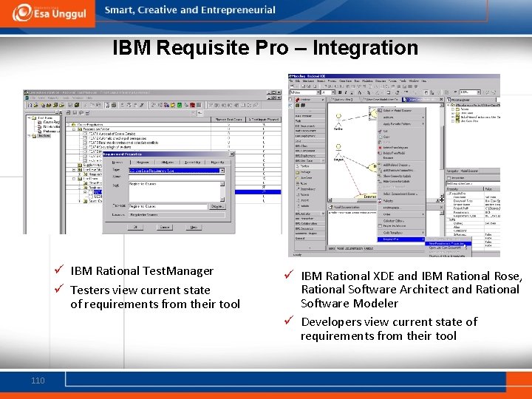Image resolution: width=532 pixels, height=399 pixels.
Task: Switch to Hierarchy tab in Requirement Properties
Action: 217,162
